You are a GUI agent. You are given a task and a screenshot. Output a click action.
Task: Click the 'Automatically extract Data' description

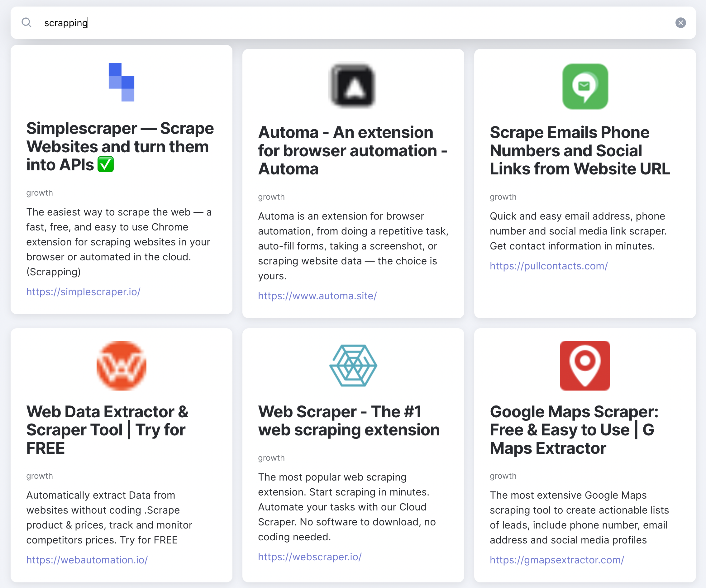109,517
